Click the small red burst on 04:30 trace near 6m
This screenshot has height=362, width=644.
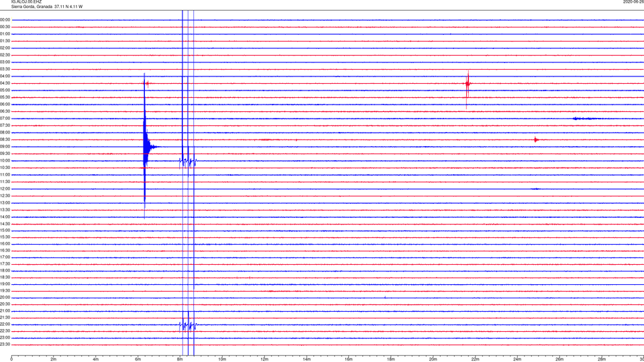point(147,83)
